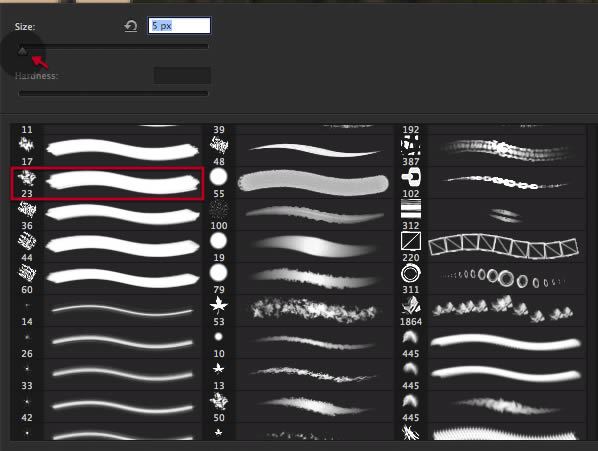Image resolution: width=598 pixels, height=451 pixels.
Task: Select the stripe pattern brush 312
Action: coord(491,215)
